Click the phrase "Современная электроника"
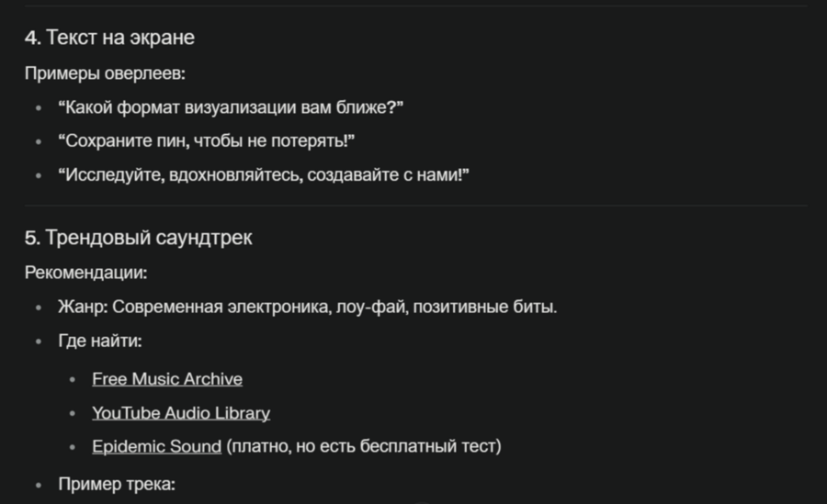The image size is (827, 504). [x=221, y=307]
